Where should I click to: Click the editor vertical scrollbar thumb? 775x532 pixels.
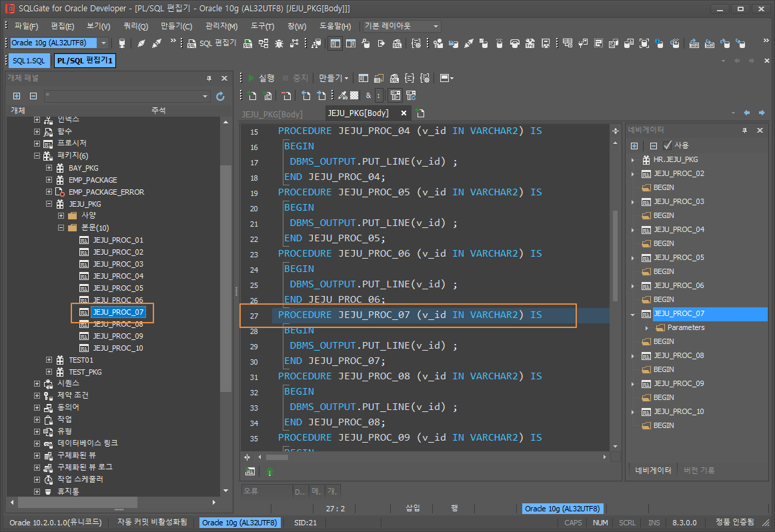pyautogui.click(x=616, y=256)
